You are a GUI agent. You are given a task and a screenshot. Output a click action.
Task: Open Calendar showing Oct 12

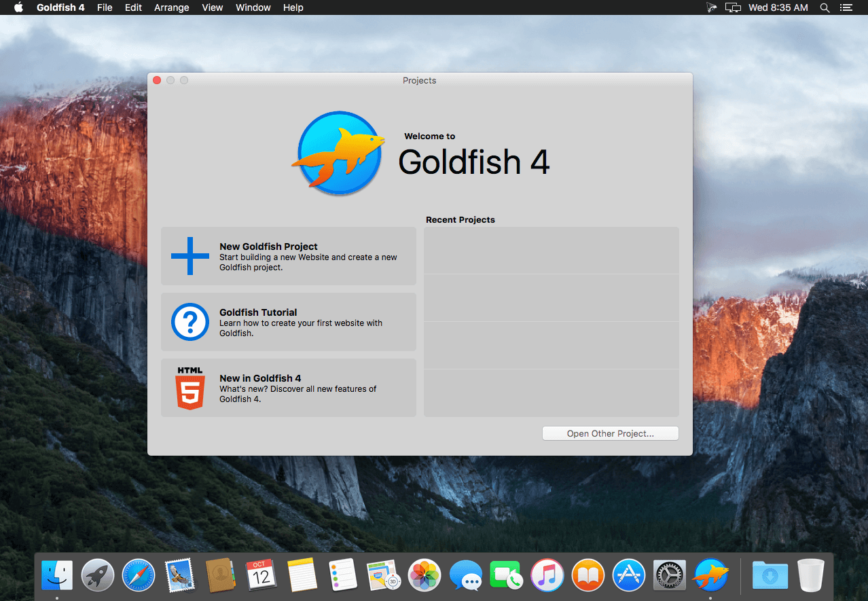click(261, 576)
